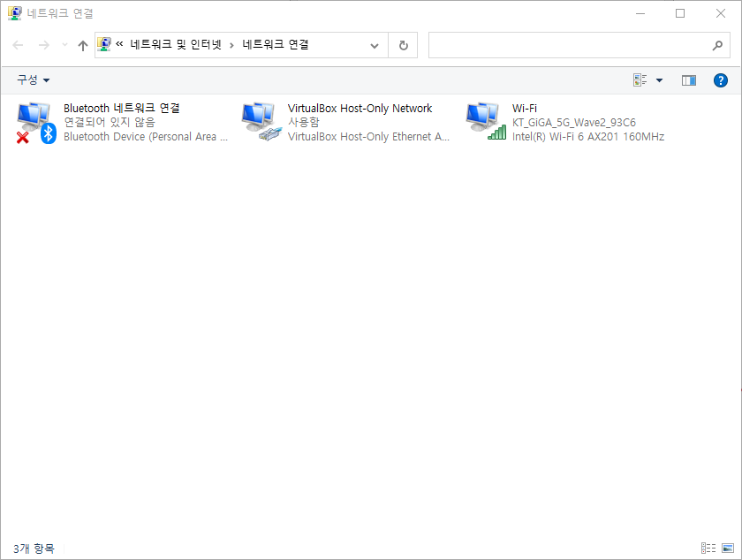Expand the hidden breadcrumb chevron «
Viewport: 742px width, 560px height.
click(x=119, y=44)
